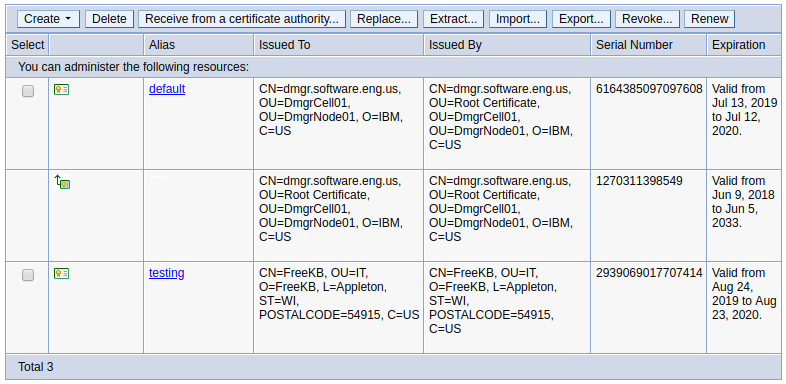Click the Alias column header
The image size is (786, 384).
(199, 45)
